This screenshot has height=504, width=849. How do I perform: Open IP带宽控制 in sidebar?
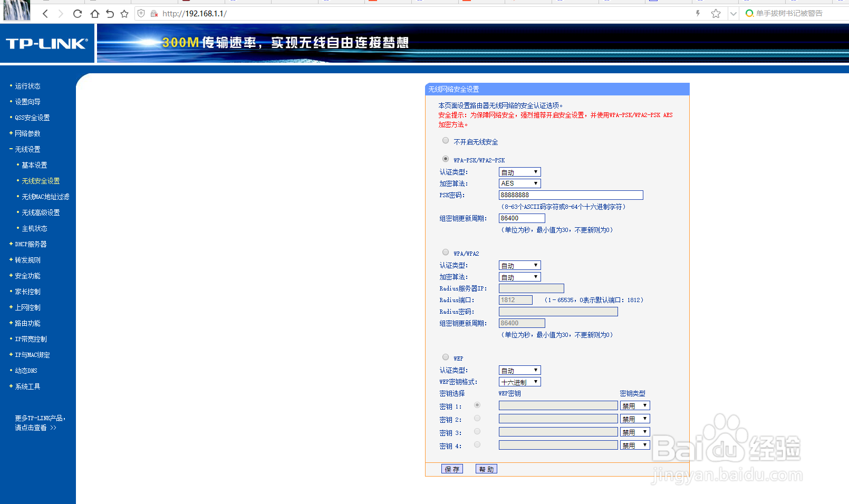(31, 339)
